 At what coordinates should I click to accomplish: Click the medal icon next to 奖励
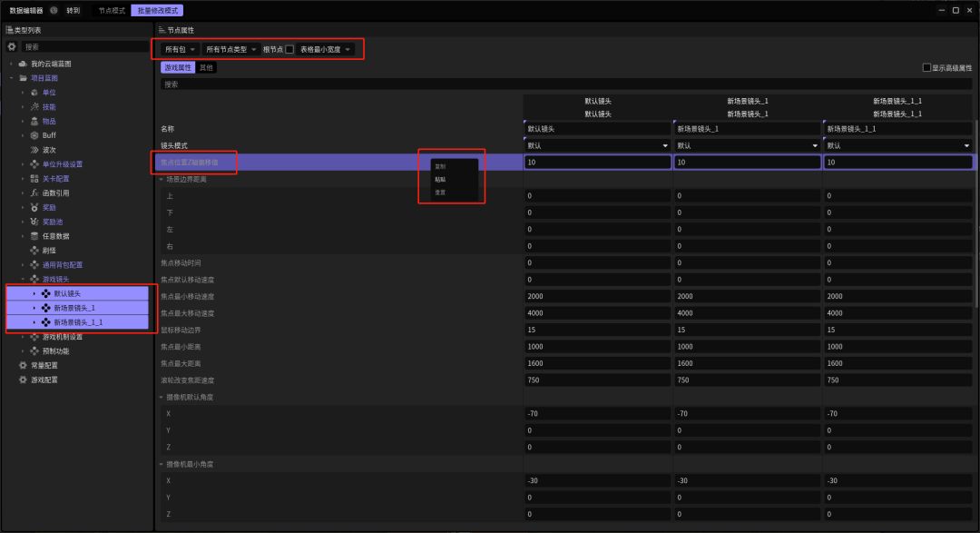34,208
